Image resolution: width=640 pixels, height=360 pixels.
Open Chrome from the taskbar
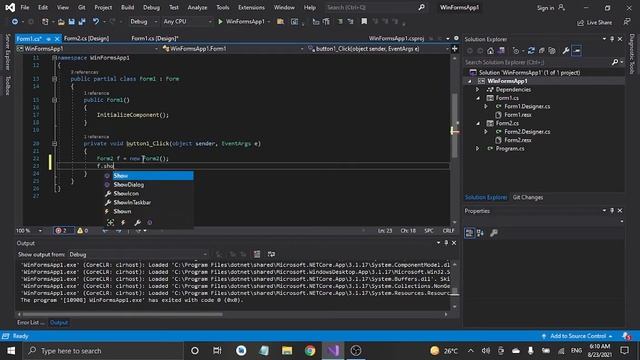tap(310, 351)
